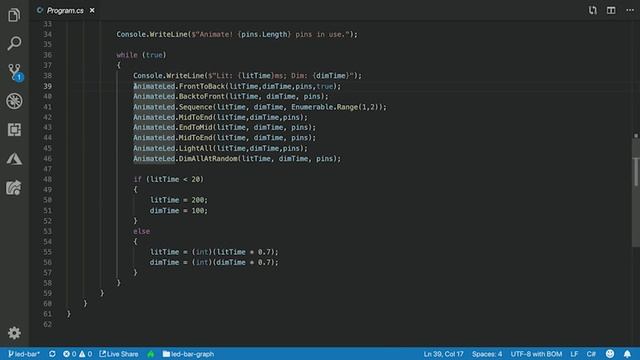
Task: Open the Extensions view in the activity bar
Action: (14, 130)
